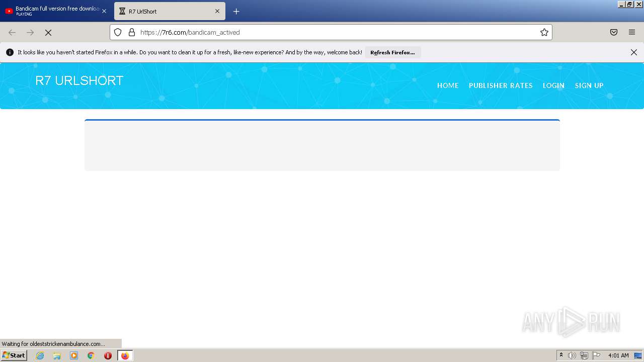Switch to the Bandicam full version tab
This screenshot has height=362, width=644.
click(x=55, y=11)
